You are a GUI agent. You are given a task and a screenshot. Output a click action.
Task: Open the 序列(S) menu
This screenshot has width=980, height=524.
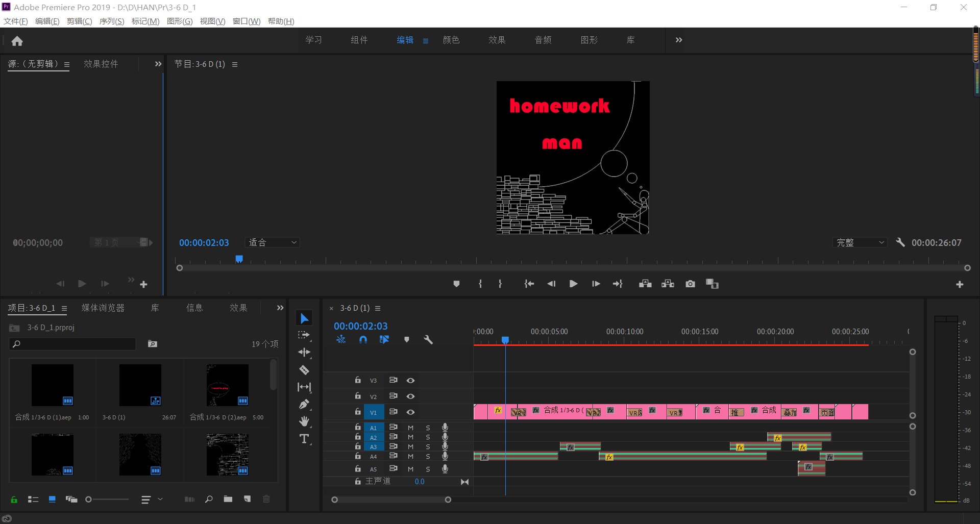[111, 21]
